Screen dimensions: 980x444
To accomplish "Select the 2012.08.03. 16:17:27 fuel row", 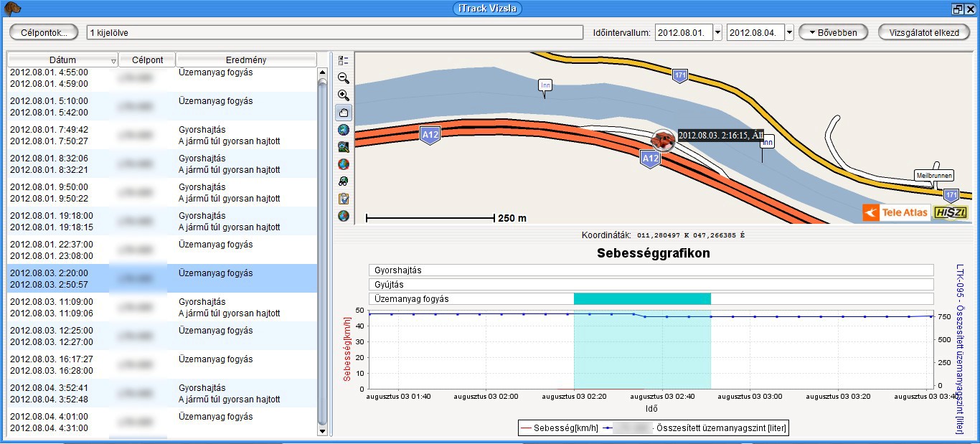I will (161, 364).
